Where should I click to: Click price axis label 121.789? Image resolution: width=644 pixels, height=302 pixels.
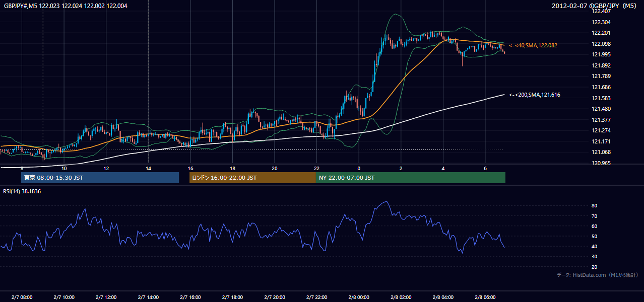point(602,77)
